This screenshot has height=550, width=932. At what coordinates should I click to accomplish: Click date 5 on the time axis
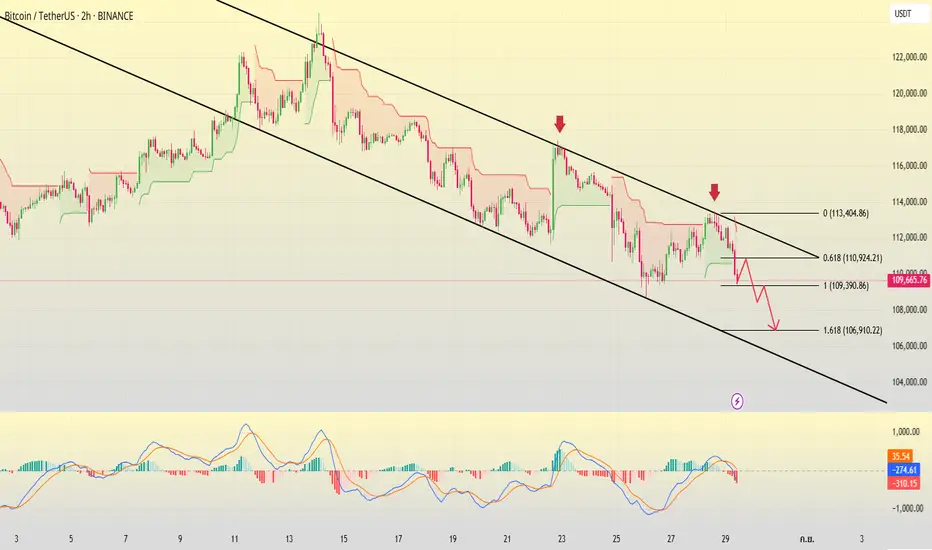coord(71,539)
